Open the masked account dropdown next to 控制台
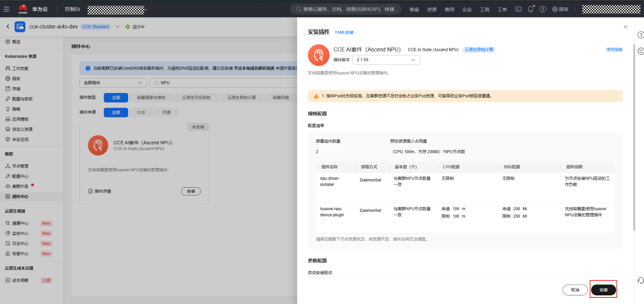644x304 pixels. [x=117, y=9]
